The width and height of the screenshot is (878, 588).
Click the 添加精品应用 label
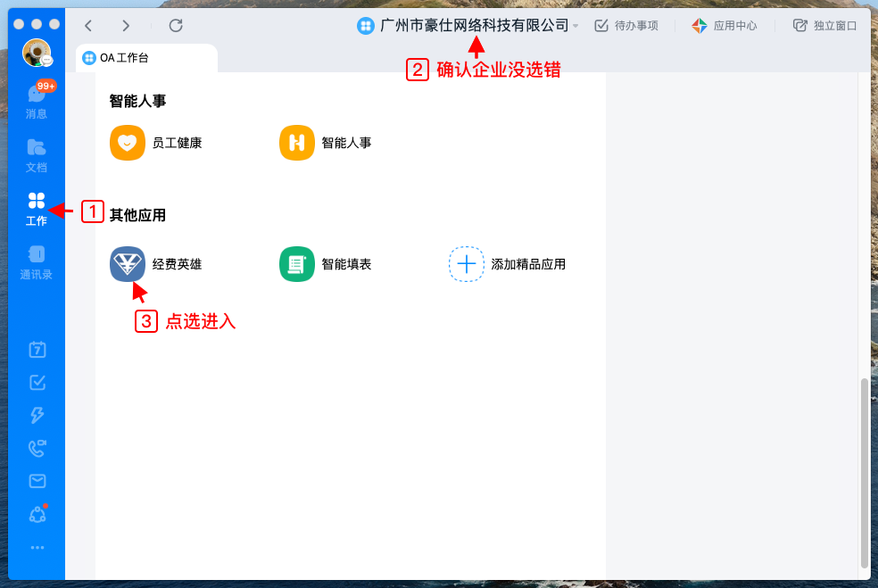[x=528, y=264]
